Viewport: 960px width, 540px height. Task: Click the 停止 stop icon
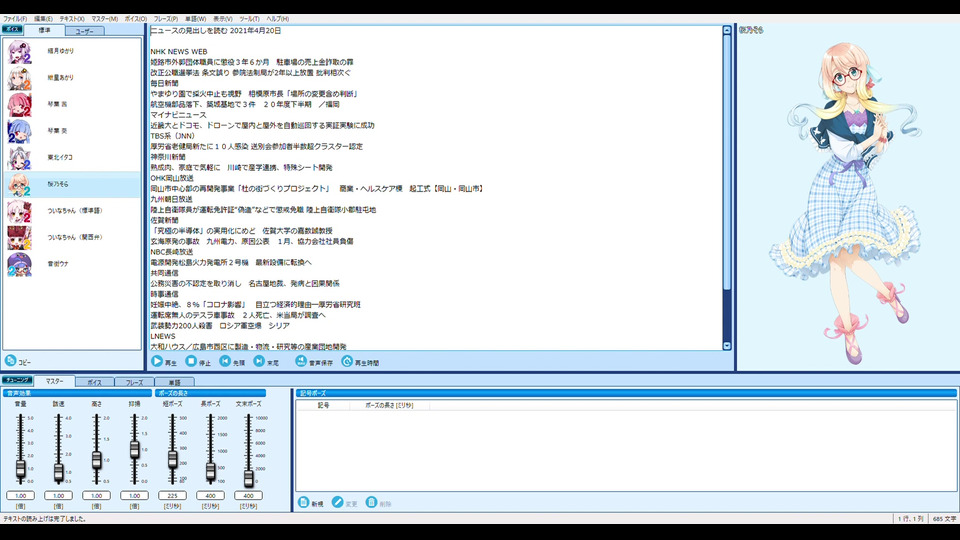pos(191,361)
